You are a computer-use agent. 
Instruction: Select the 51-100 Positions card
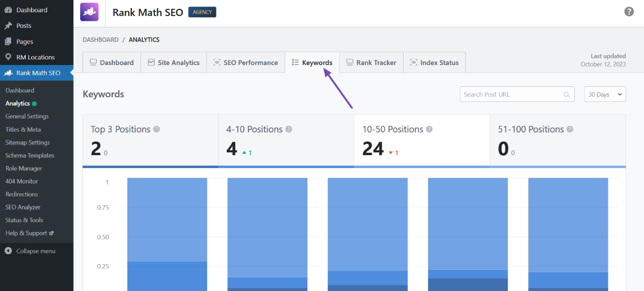pos(558,141)
